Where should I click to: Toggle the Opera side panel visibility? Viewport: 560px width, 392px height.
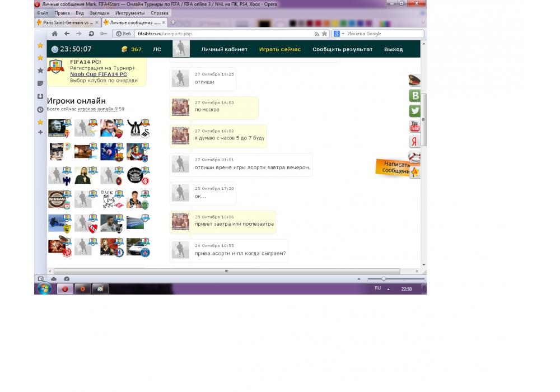(x=40, y=279)
